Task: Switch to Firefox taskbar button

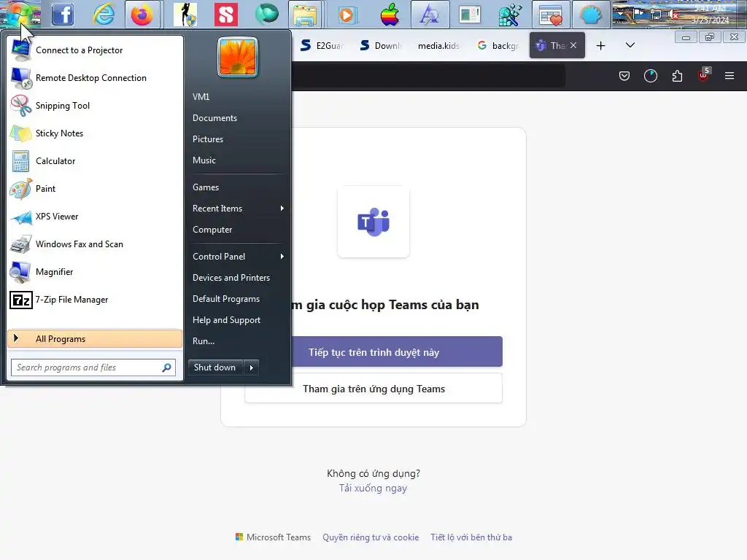Action: tap(142, 15)
